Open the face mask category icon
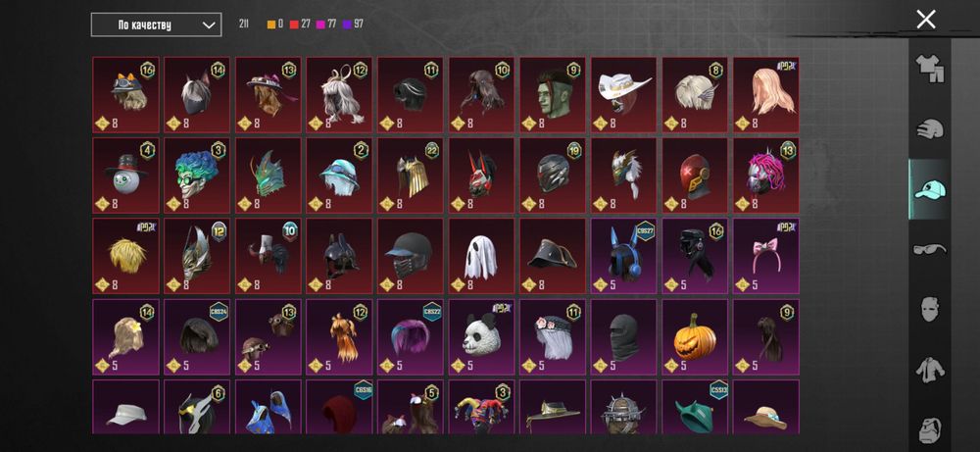The height and width of the screenshot is (452, 980). click(929, 309)
